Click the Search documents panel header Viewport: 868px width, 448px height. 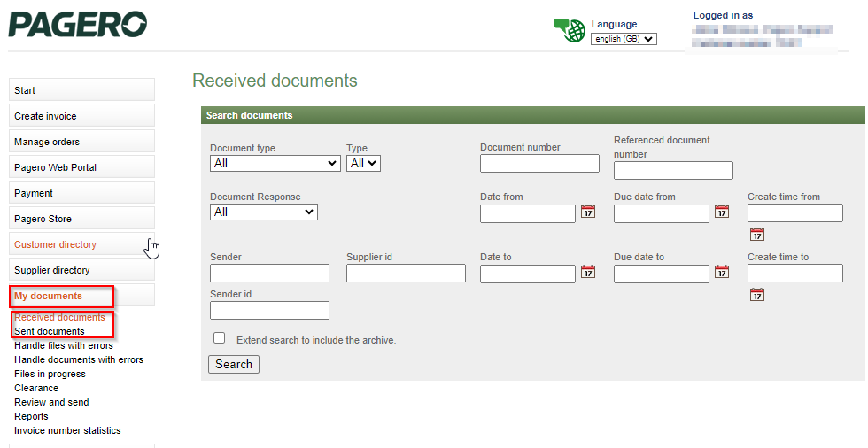point(533,115)
